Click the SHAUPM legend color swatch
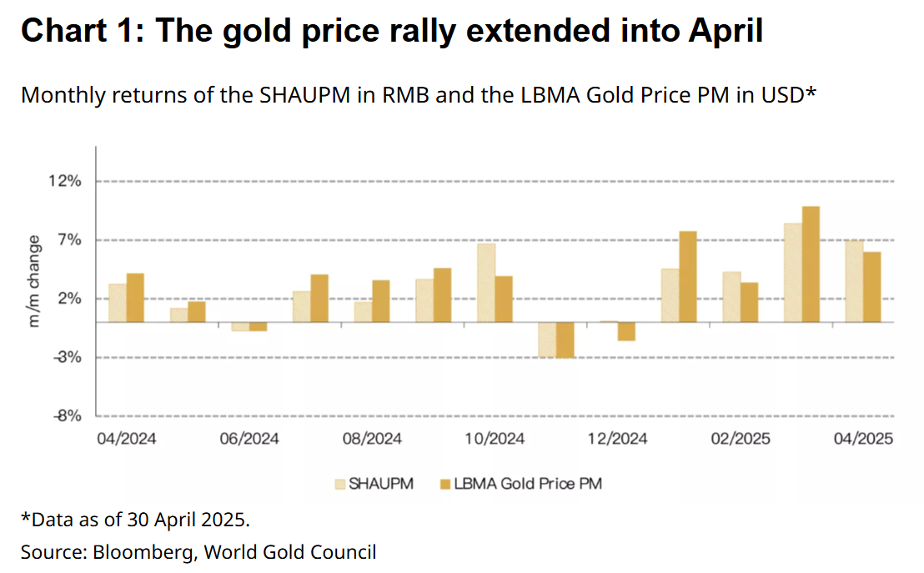The width and height of the screenshot is (924, 573). [340, 484]
